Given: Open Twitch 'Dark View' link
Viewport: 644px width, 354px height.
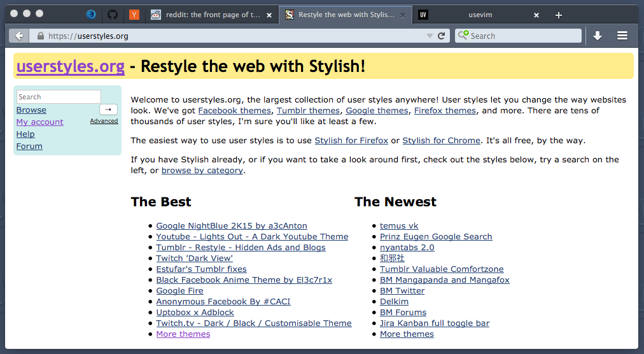Looking at the screenshot, I should (x=194, y=258).
